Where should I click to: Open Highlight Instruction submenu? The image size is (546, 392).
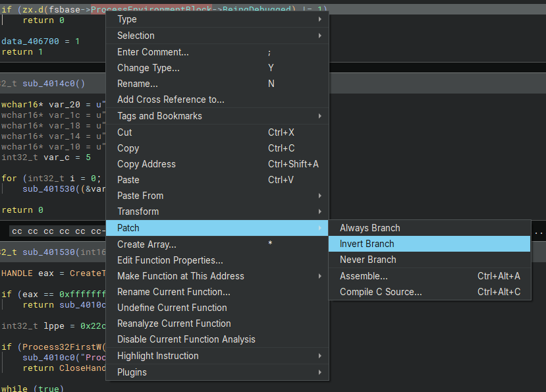[217, 356]
